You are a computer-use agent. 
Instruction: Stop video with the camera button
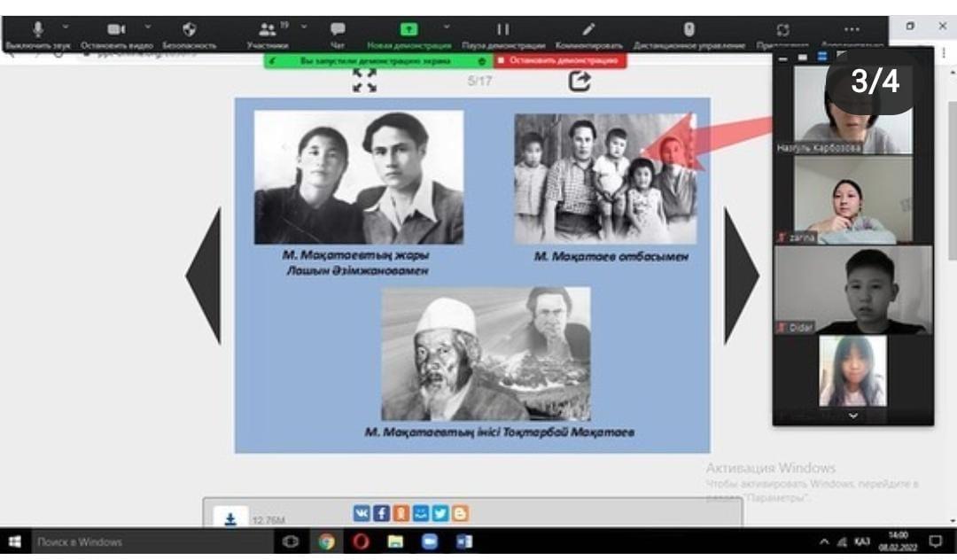116,29
